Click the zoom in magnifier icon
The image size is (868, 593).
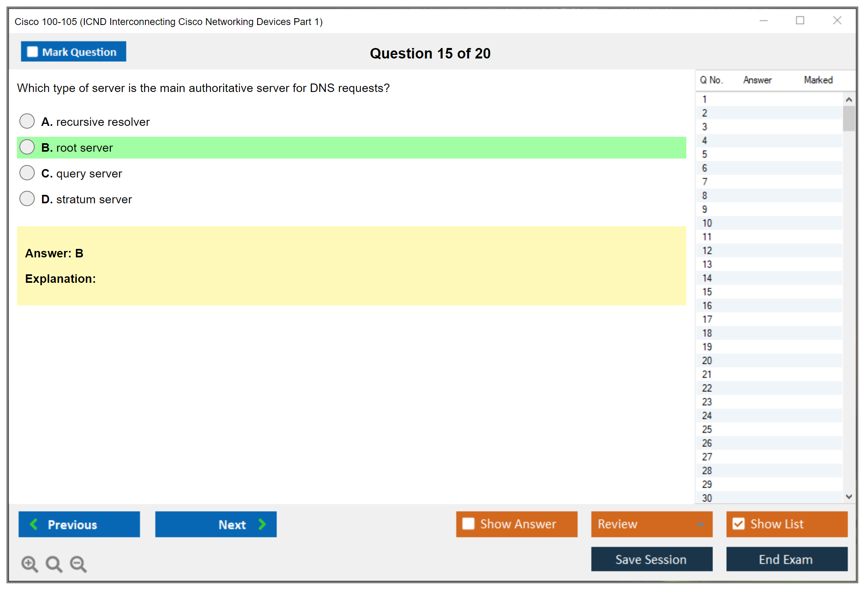point(29,564)
